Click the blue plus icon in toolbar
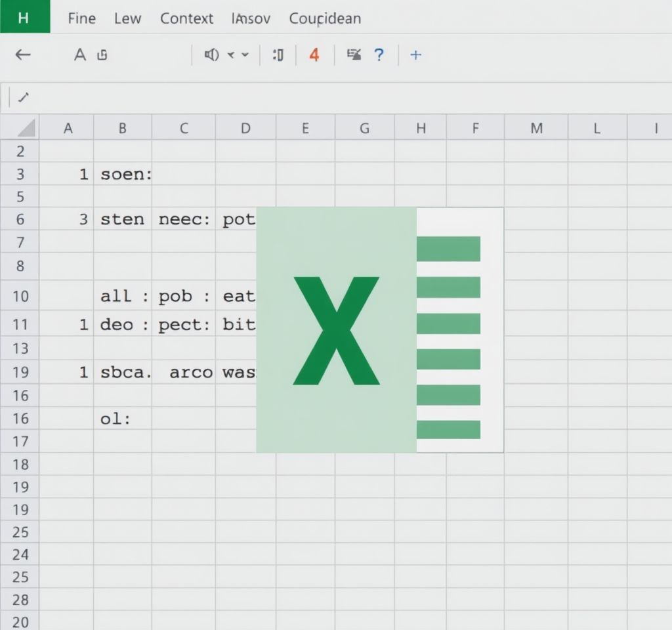The width and height of the screenshot is (672, 630). (415, 55)
